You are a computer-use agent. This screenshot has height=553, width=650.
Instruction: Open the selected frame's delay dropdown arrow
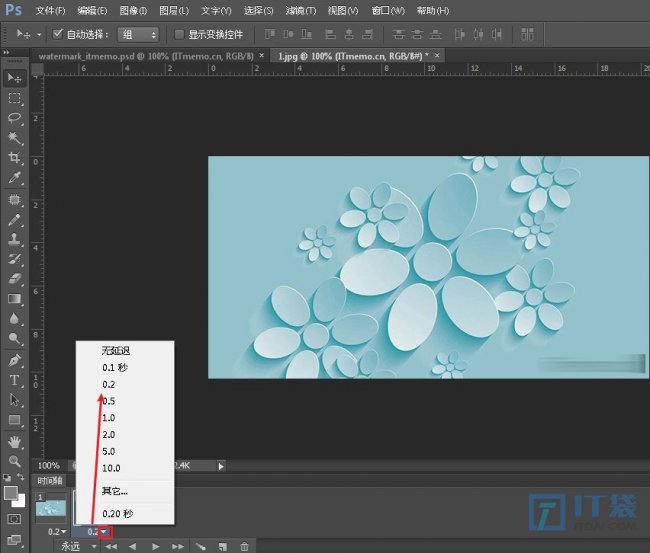point(104,531)
